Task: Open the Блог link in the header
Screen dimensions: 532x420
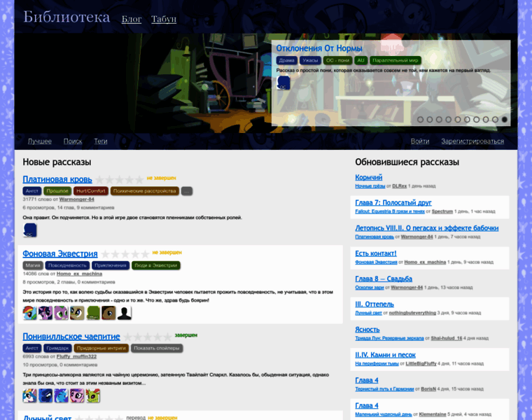Action: 132,19
